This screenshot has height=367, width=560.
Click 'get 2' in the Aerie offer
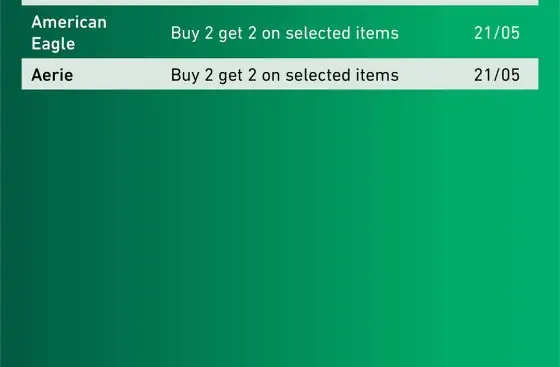click(x=237, y=76)
